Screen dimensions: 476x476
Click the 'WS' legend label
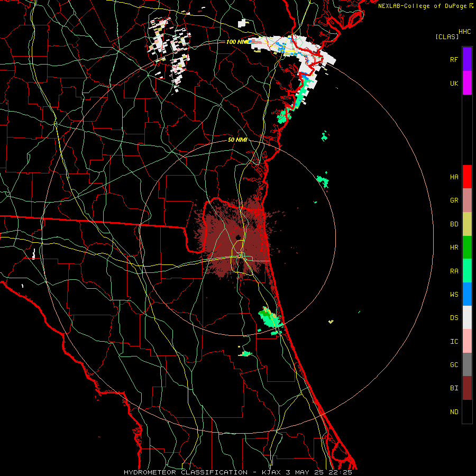454,294
